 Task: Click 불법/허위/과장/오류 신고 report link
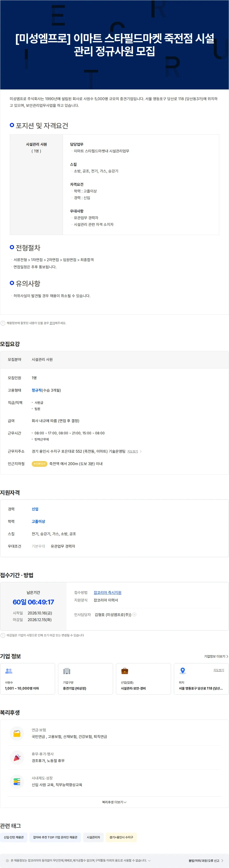tap(206, 861)
